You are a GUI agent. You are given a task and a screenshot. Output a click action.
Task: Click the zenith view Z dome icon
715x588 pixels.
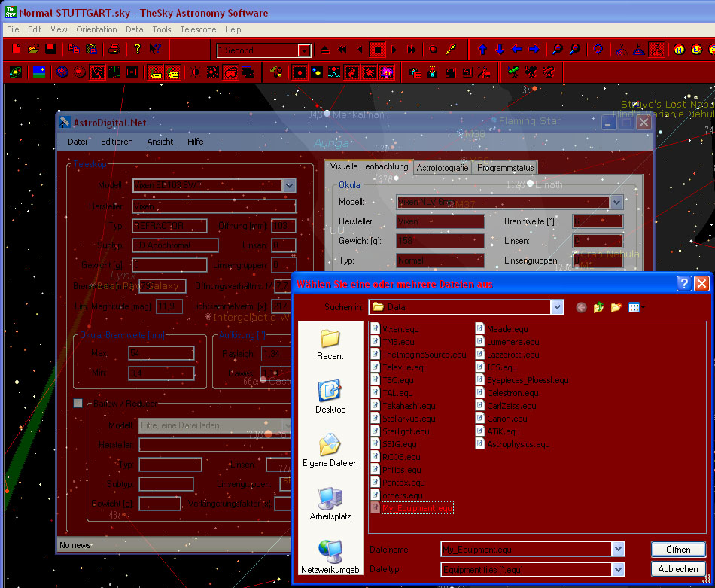click(656, 50)
